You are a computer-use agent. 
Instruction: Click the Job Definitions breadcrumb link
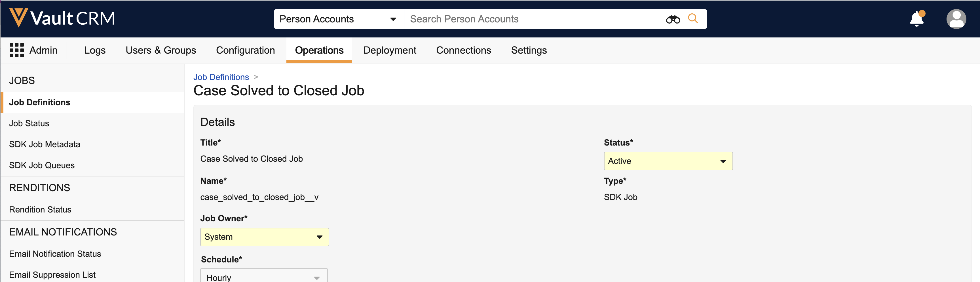(221, 77)
